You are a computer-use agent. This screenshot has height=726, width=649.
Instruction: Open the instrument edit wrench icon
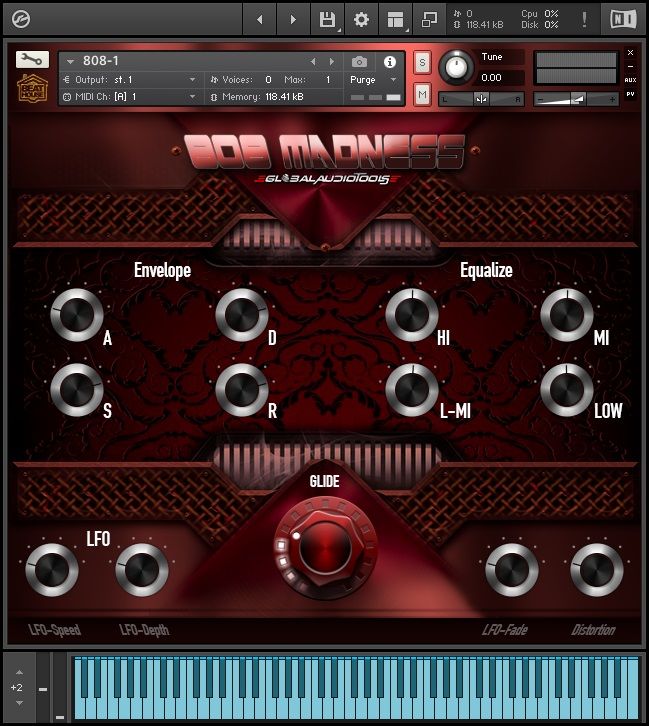point(32,60)
